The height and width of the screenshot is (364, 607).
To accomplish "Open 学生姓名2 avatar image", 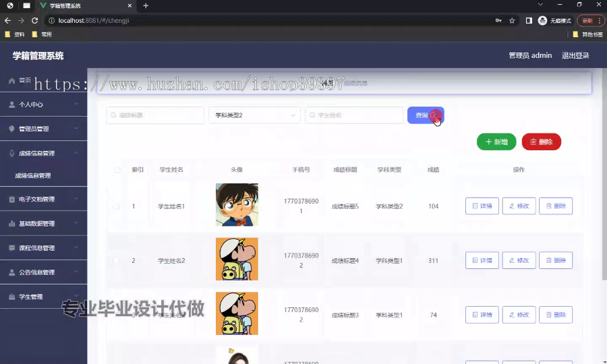I will pos(237,259).
